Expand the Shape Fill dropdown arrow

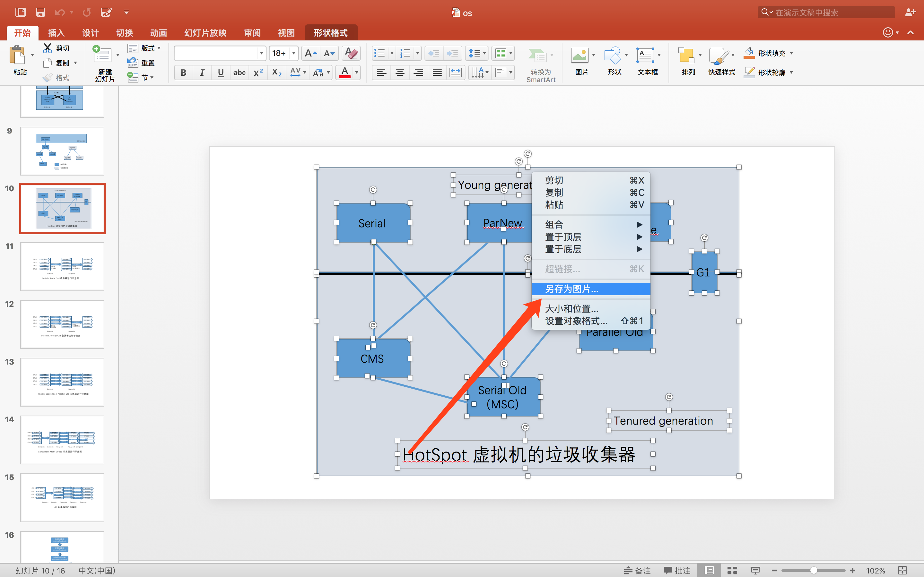(x=791, y=53)
